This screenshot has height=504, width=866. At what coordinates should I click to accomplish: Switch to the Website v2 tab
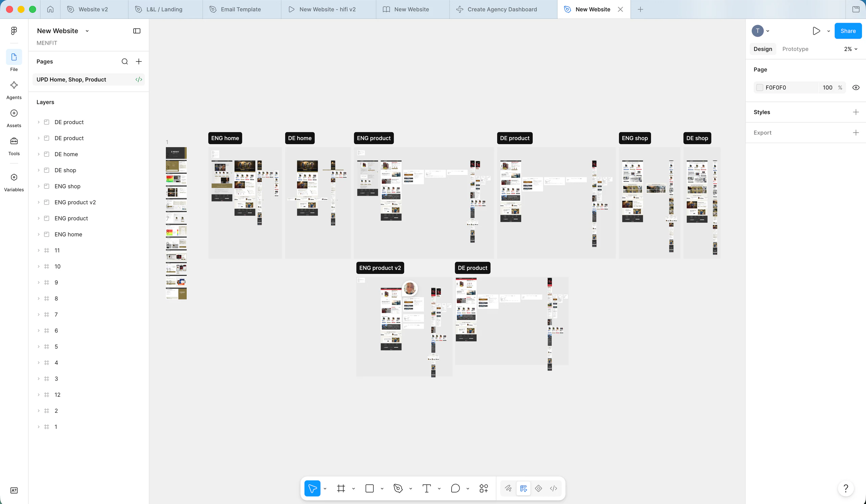(x=93, y=9)
